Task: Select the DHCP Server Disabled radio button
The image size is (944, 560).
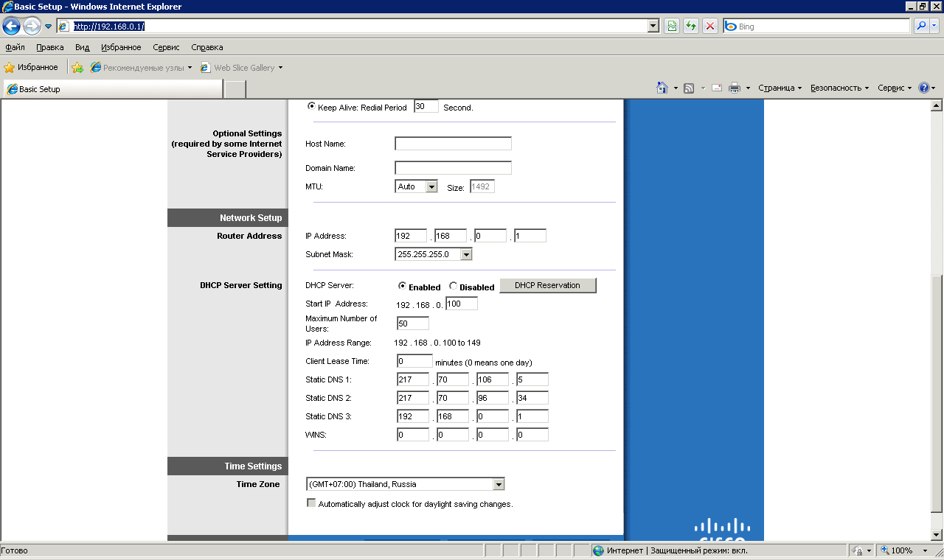Action: coord(454,287)
